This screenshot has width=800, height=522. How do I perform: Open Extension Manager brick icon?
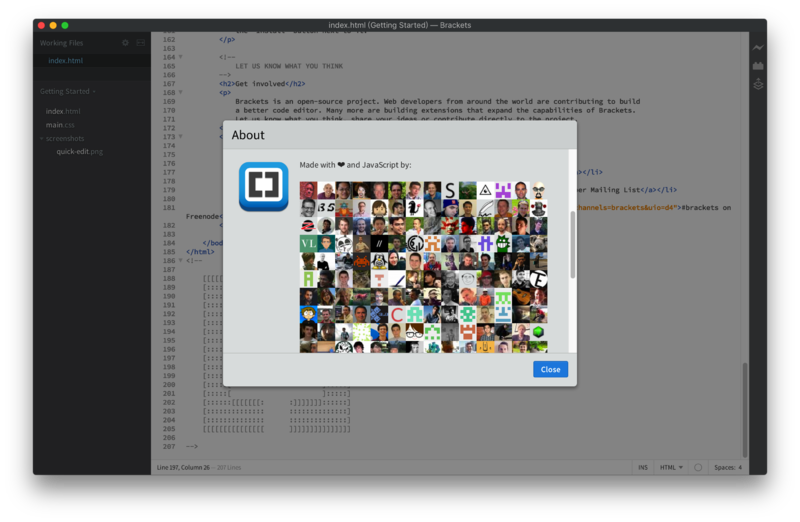[x=758, y=66]
